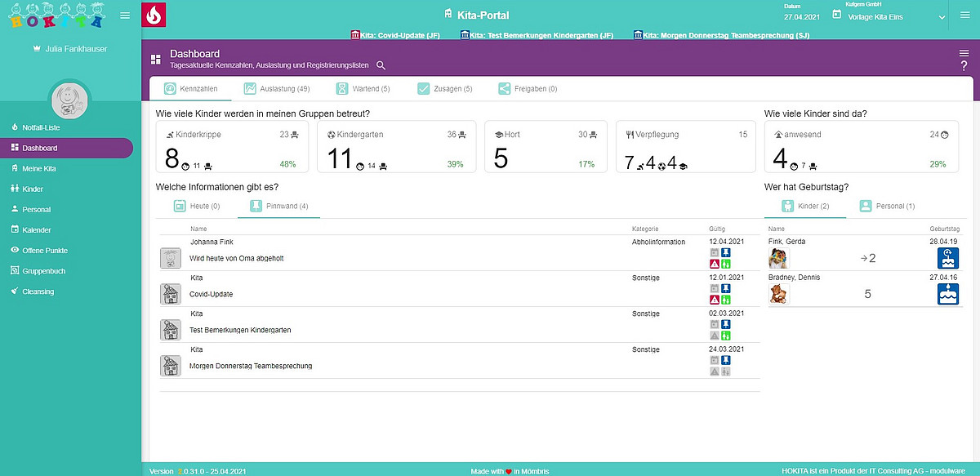Open Gruppenbuch in the sidebar
Image resolution: width=980 pixels, height=476 pixels.
pyautogui.click(x=43, y=270)
